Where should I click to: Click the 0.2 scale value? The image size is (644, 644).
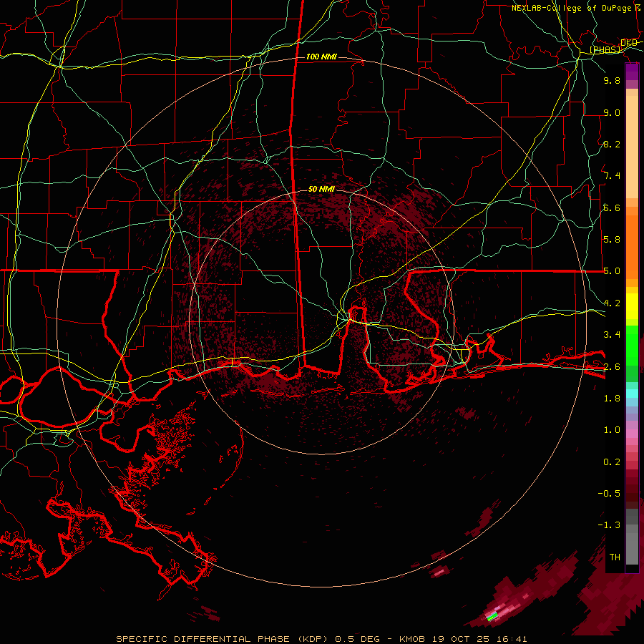[612, 462]
